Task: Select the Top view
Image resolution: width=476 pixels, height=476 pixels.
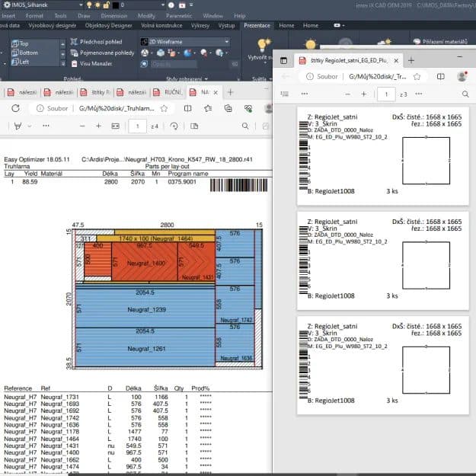Action: coord(20,43)
